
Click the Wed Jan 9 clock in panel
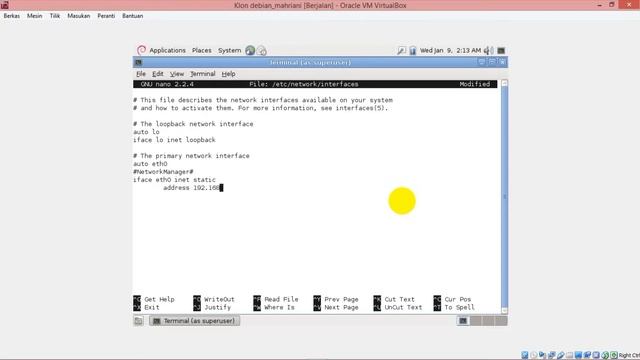(x=450, y=51)
